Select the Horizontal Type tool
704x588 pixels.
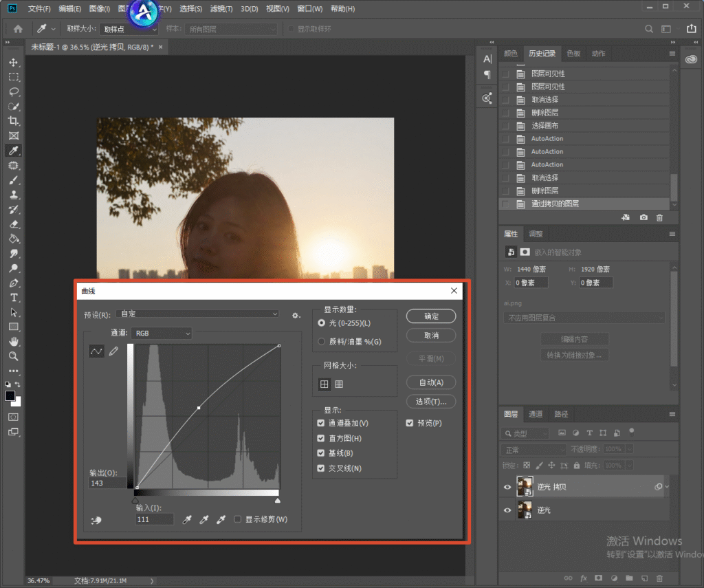point(14,297)
